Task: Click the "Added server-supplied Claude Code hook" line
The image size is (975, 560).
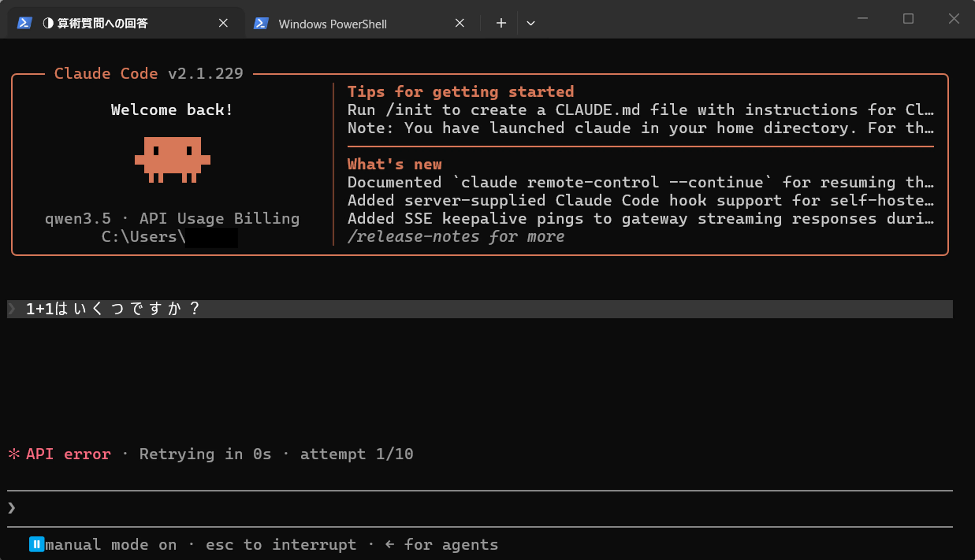Action: click(x=641, y=200)
